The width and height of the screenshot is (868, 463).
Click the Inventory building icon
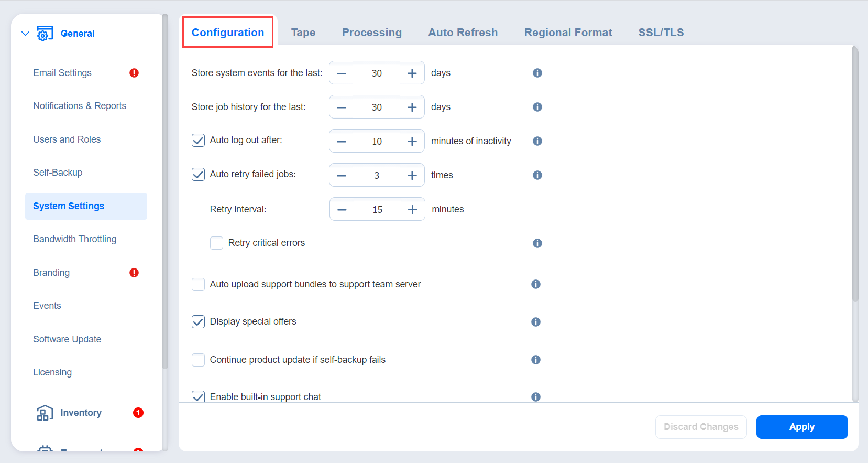45,413
